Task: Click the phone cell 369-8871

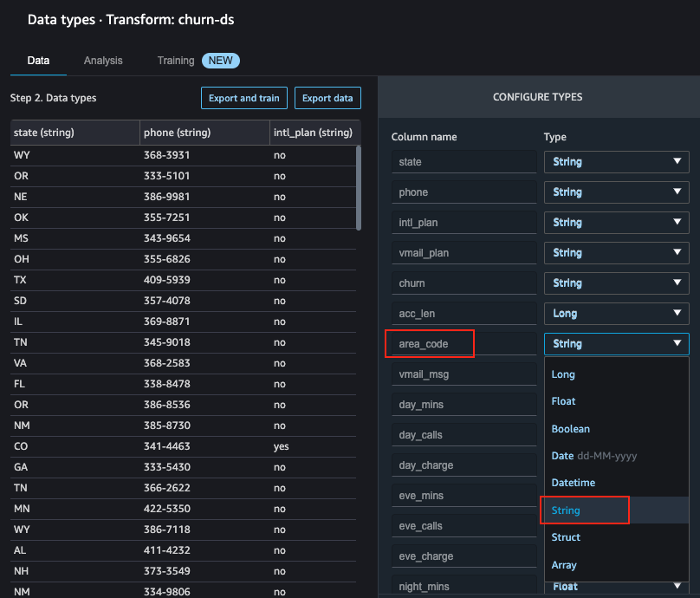Action: point(167,322)
